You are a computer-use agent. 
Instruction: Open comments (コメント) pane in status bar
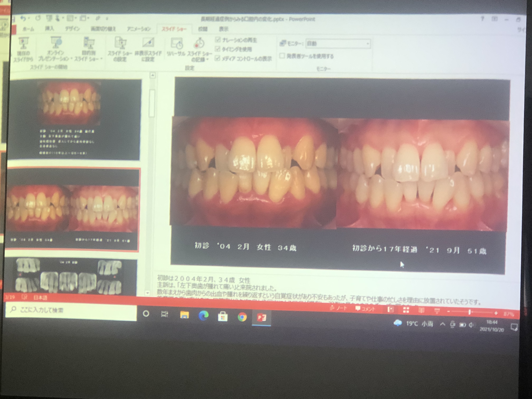(x=365, y=309)
